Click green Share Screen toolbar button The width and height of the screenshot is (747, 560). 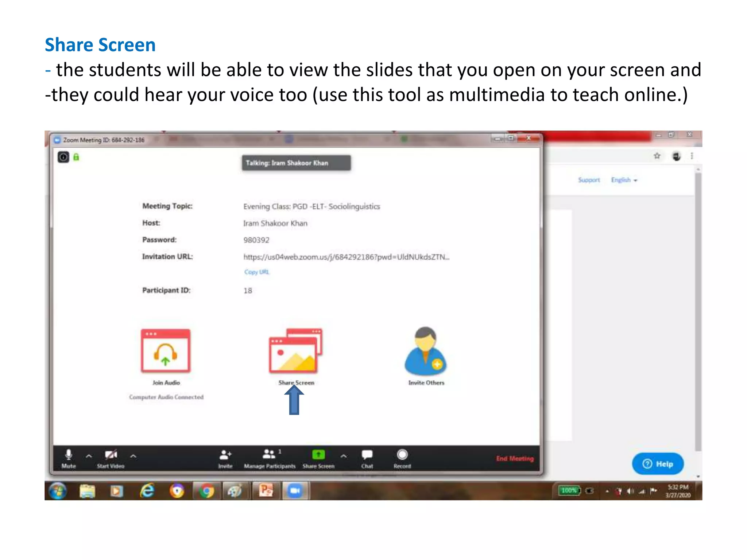(318, 459)
